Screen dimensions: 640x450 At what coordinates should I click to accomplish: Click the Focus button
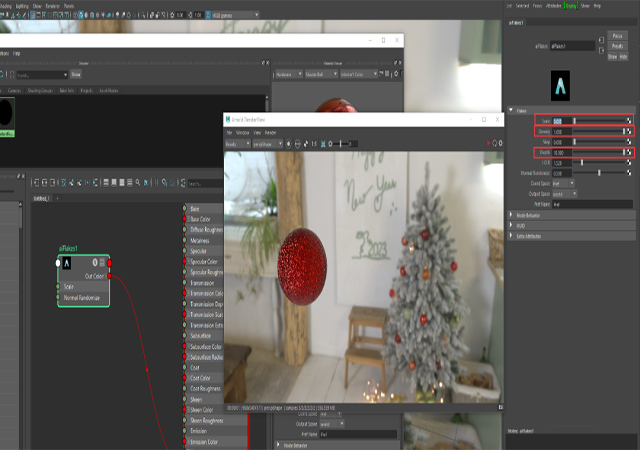pyautogui.click(x=617, y=36)
